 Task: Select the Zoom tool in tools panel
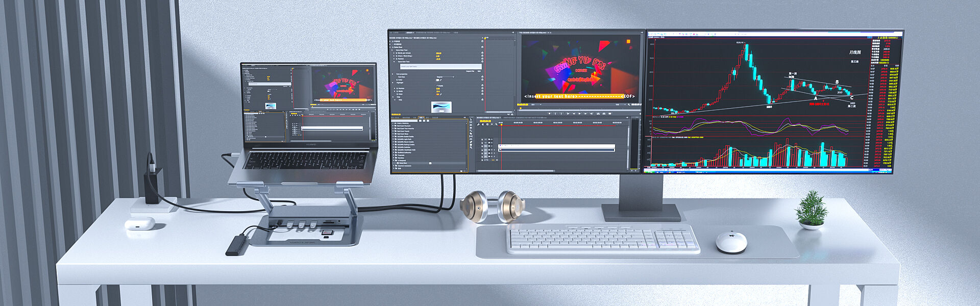coord(471,147)
